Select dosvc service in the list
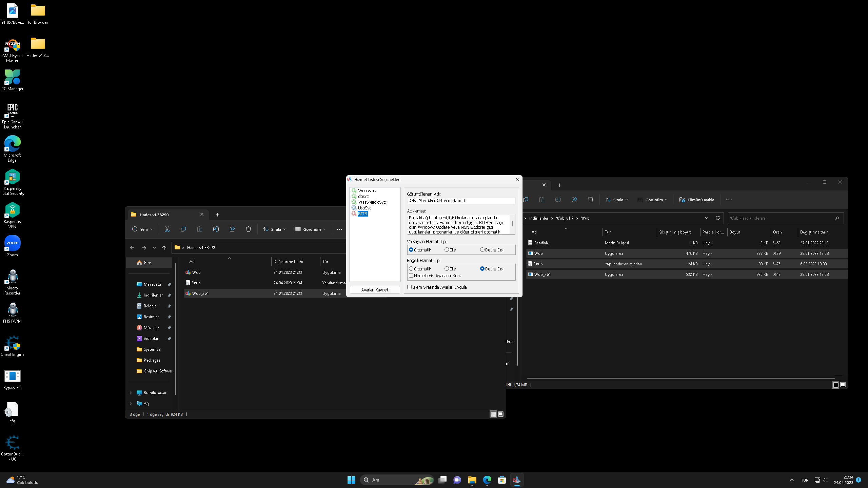This screenshot has width=868, height=488. pos(363,196)
